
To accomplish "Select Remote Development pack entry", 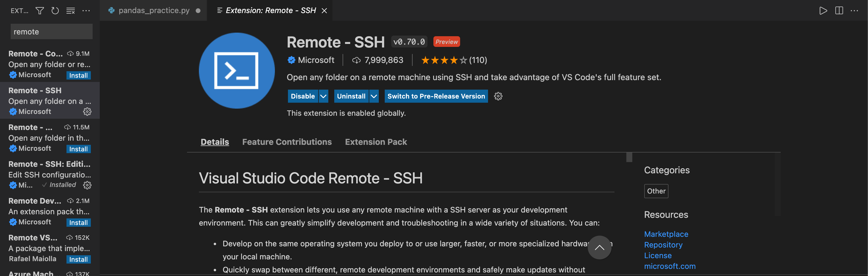I will tap(50, 211).
